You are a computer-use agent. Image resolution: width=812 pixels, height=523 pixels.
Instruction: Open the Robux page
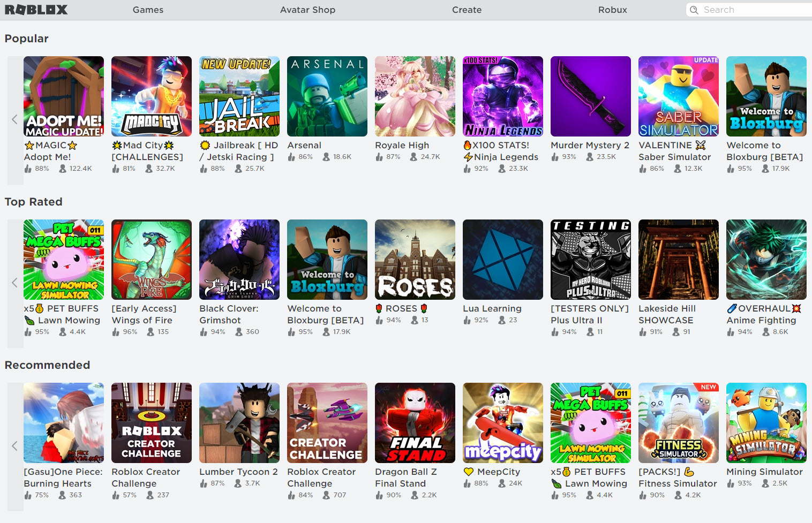[613, 10]
